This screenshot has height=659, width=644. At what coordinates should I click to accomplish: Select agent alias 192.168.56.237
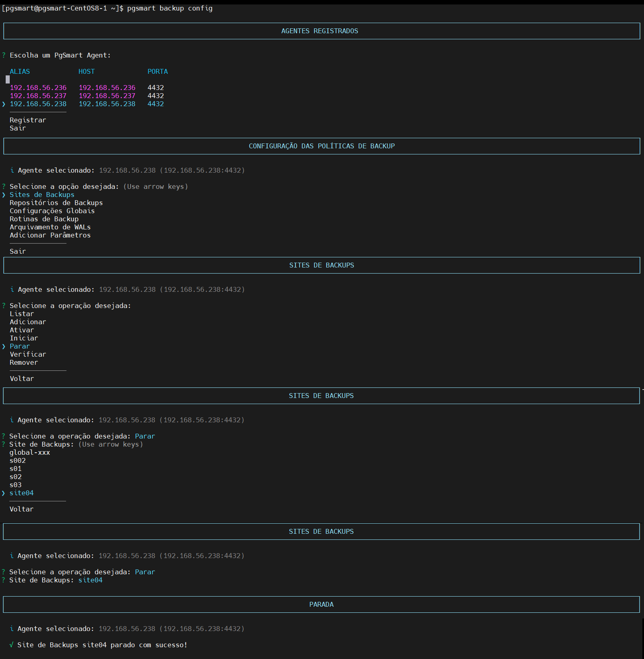click(38, 96)
